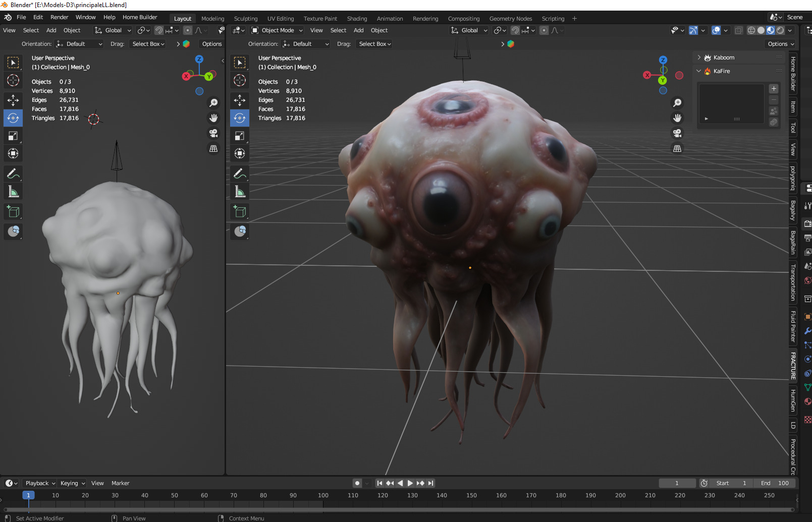Click the timeline editor type icon
The width and height of the screenshot is (812, 522).
click(x=11, y=483)
